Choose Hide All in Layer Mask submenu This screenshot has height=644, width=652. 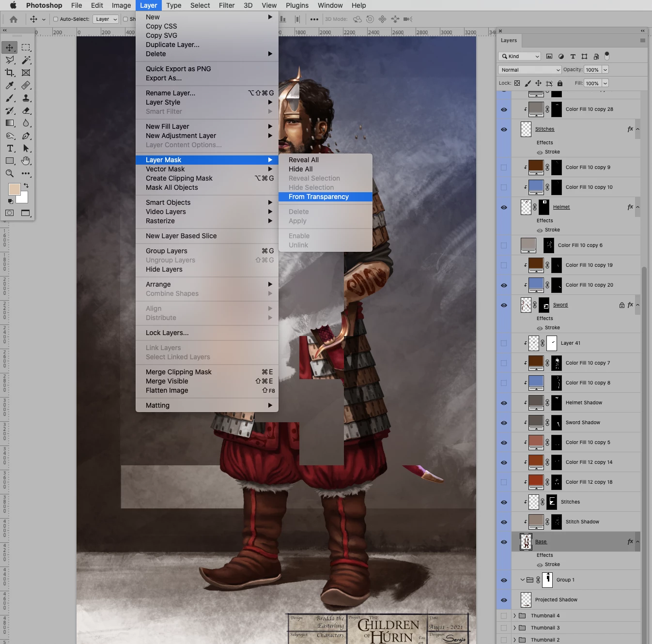click(326, 169)
